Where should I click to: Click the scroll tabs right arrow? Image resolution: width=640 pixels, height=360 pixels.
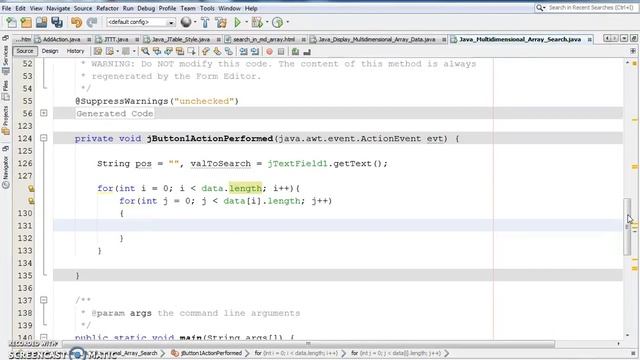(x=614, y=38)
